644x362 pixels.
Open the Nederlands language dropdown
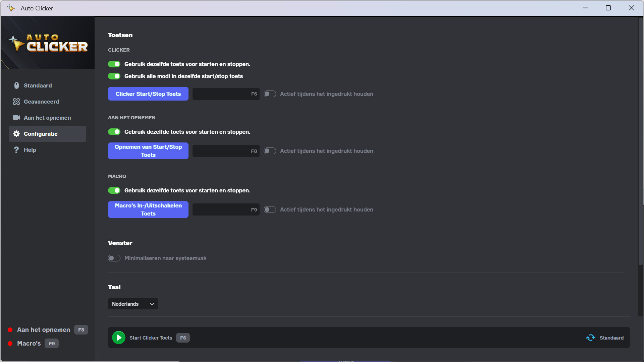point(133,304)
